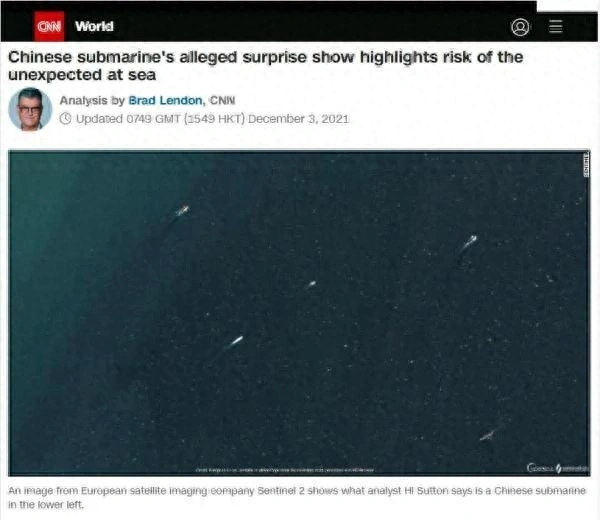Image resolution: width=600 pixels, height=520 pixels.
Task: Open the World section label
Action: tap(94, 26)
